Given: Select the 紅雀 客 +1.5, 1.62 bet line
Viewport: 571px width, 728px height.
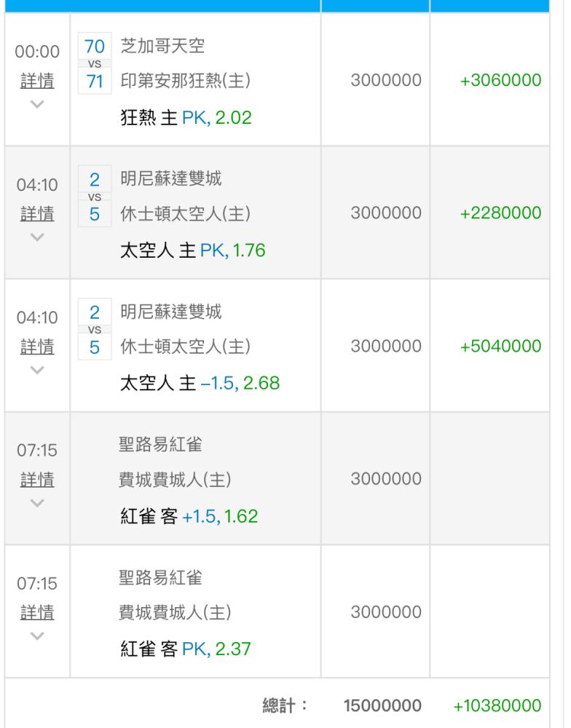Looking at the screenshot, I should (x=189, y=516).
